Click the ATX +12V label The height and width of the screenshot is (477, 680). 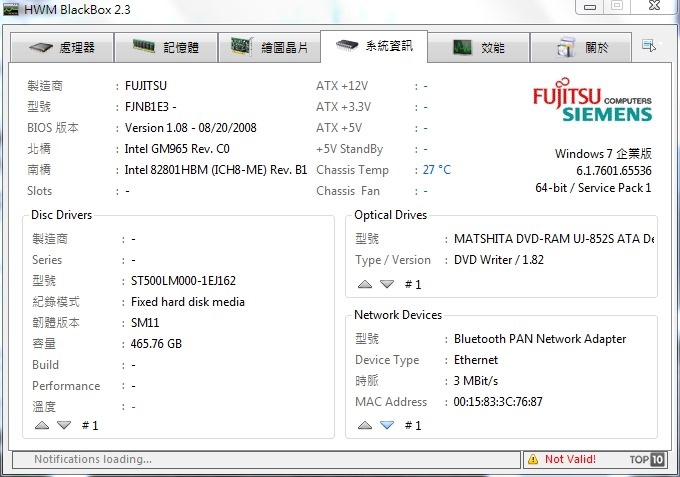(342, 86)
